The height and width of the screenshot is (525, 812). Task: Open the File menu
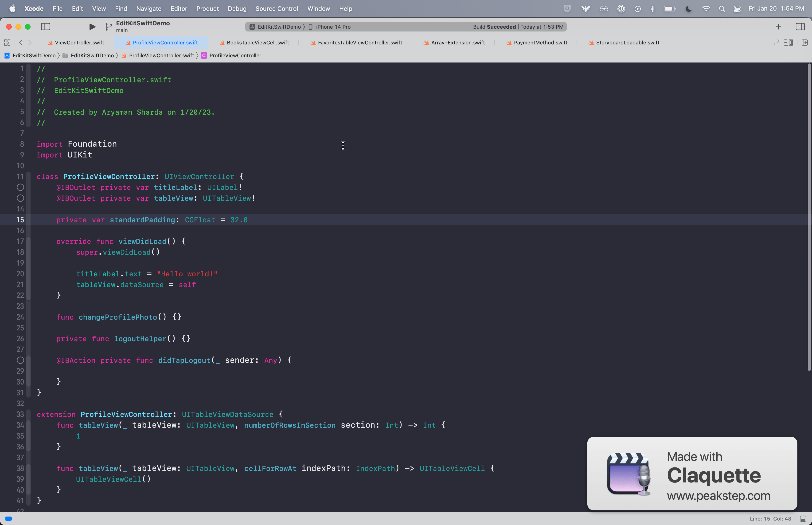(x=57, y=8)
